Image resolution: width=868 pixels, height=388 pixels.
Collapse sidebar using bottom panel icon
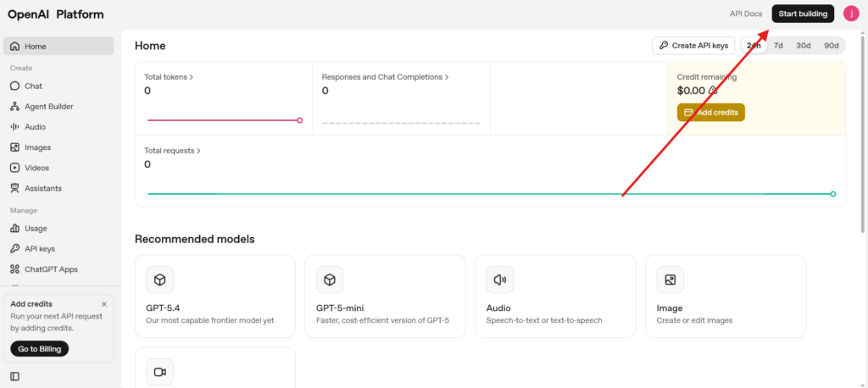[15, 376]
